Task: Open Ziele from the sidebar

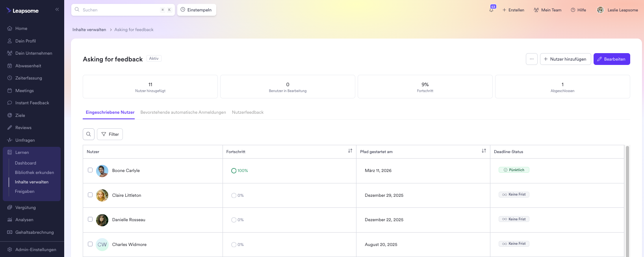Action: [20, 115]
